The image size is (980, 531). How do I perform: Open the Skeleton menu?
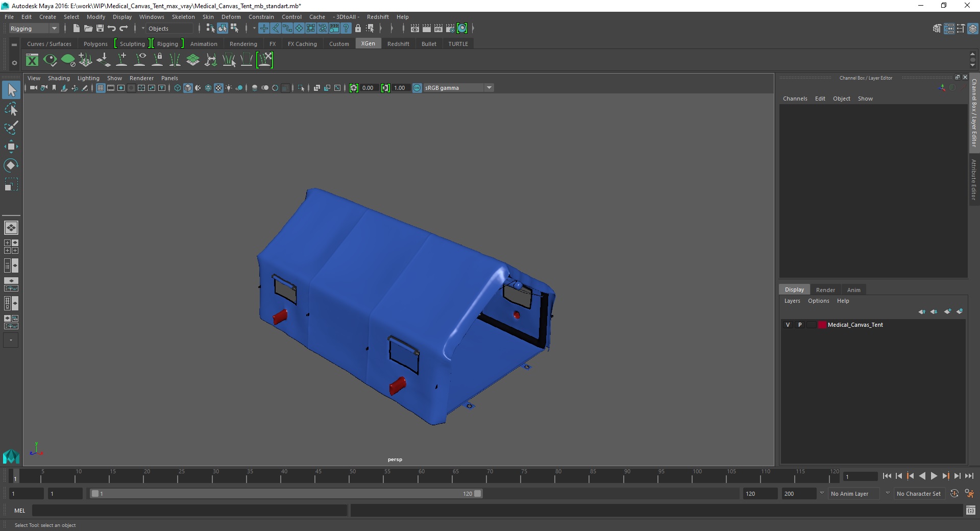183,17
